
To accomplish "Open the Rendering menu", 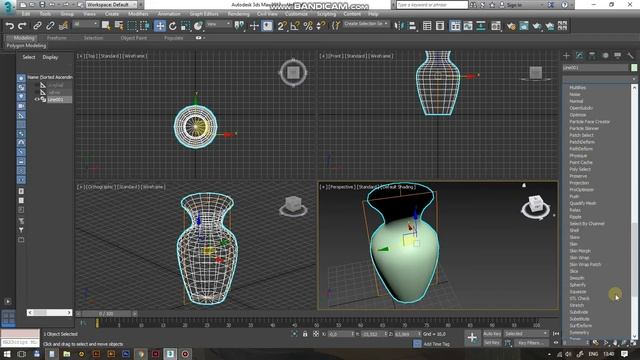I will point(238,14).
